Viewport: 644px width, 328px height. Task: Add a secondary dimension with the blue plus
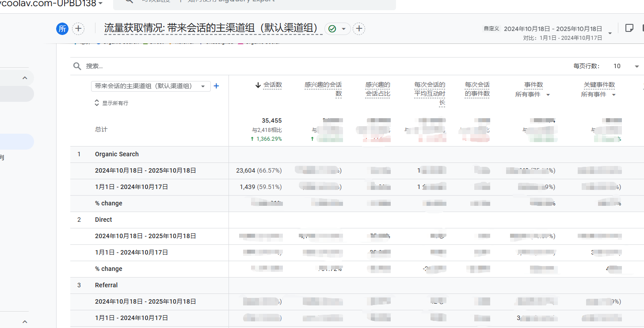(x=216, y=86)
